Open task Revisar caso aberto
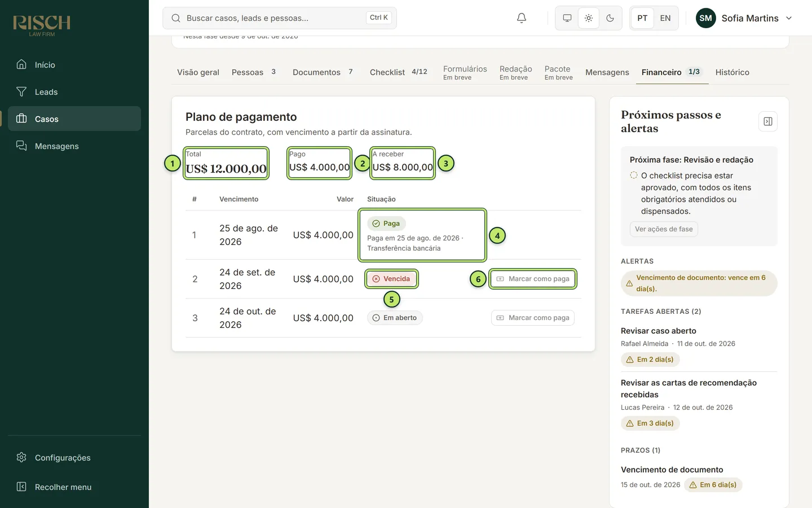Viewport: 812px width, 508px height. pyautogui.click(x=658, y=331)
